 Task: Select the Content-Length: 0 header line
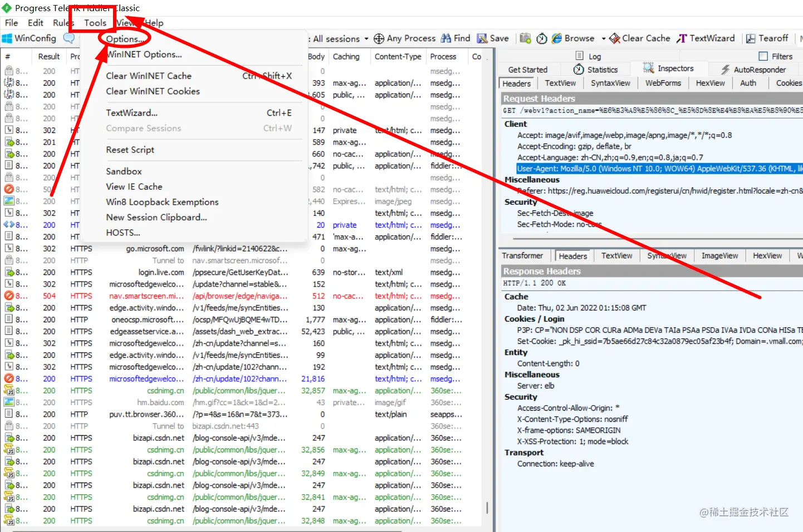pyautogui.click(x=549, y=363)
